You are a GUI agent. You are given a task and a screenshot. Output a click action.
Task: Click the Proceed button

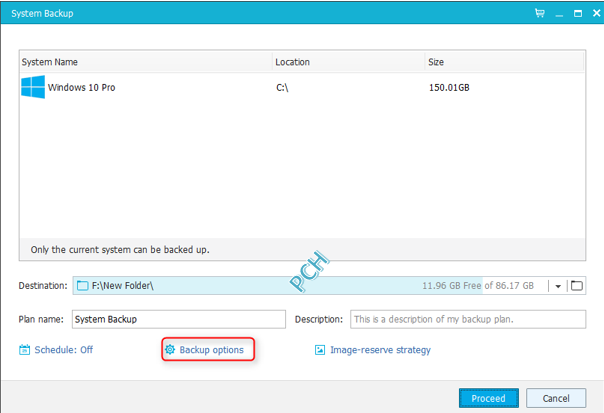(x=488, y=398)
